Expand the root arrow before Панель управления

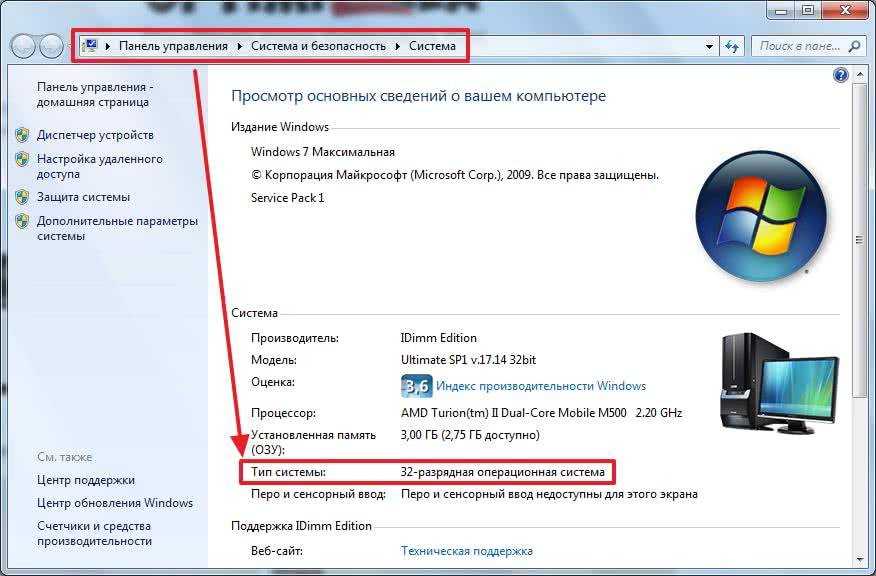coord(108,46)
